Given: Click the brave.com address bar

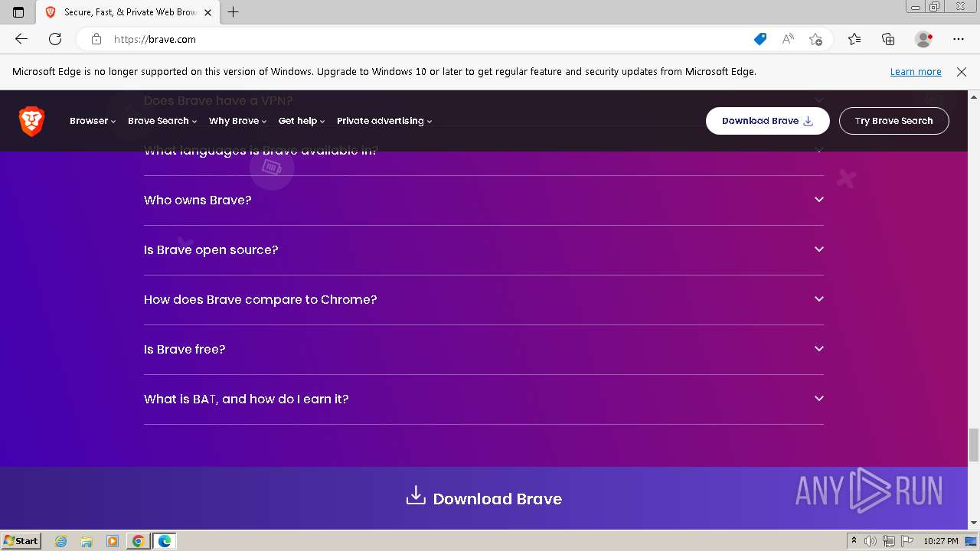Looking at the screenshot, I should click(429, 39).
